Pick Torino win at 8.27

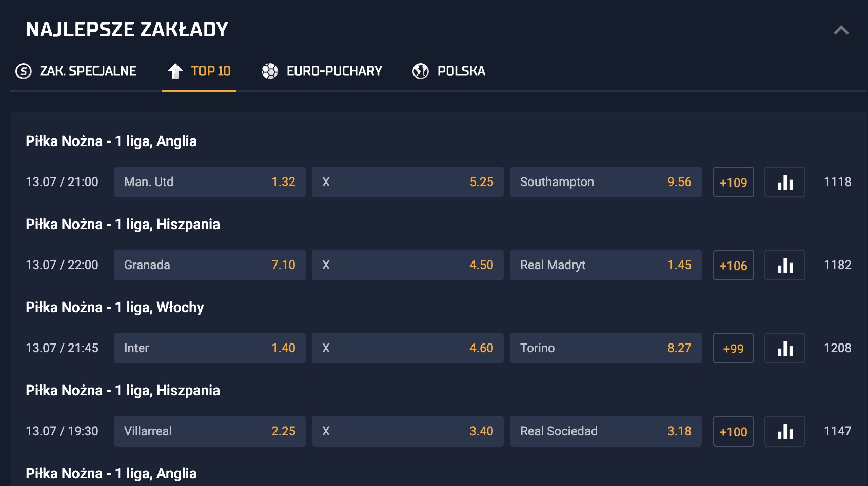click(x=606, y=348)
